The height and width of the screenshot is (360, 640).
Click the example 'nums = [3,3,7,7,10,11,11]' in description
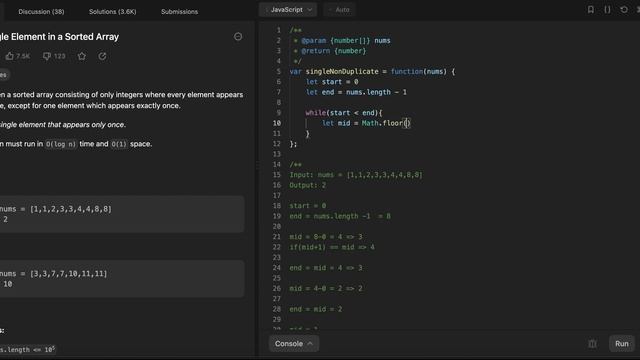pos(53,273)
